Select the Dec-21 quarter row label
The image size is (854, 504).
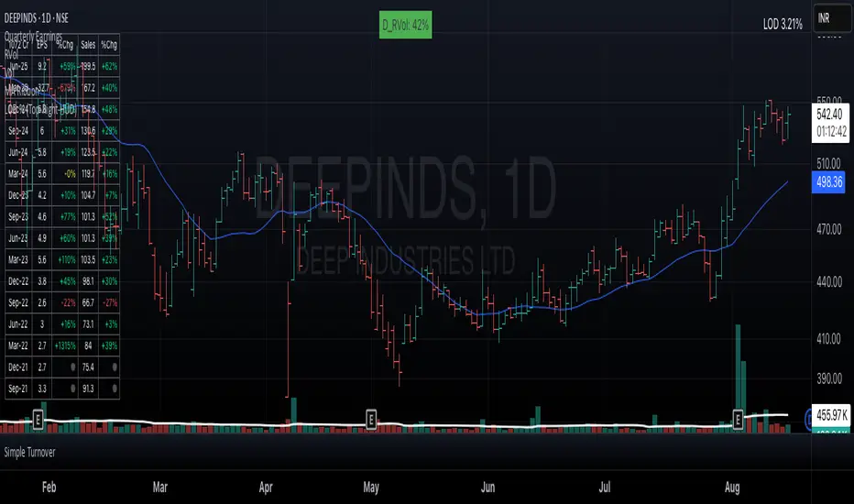[18, 367]
